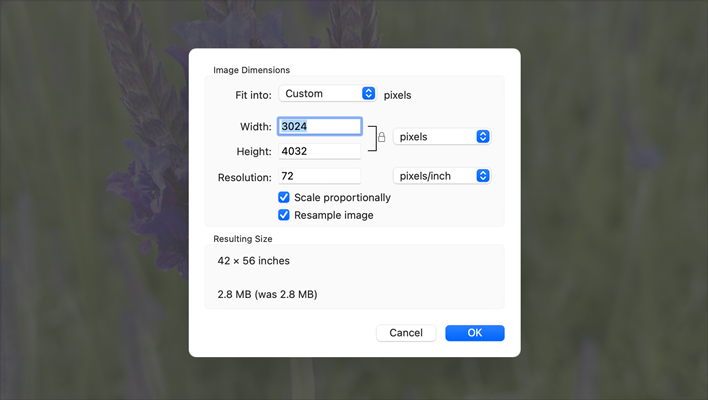Disable the Scale proportionally checkbox

coord(284,198)
